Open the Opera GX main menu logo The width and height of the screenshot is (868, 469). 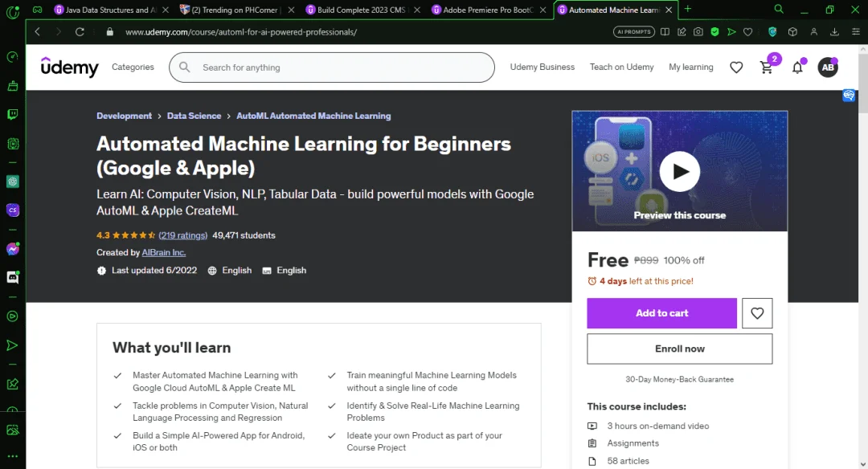[x=12, y=11]
